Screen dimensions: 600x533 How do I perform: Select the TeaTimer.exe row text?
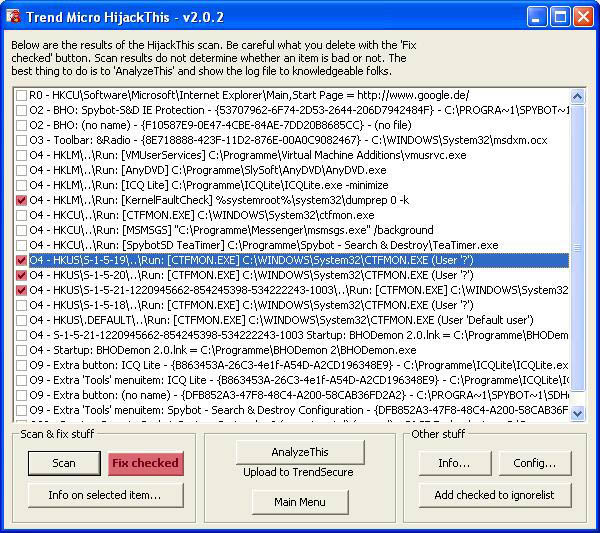coord(264,245)
